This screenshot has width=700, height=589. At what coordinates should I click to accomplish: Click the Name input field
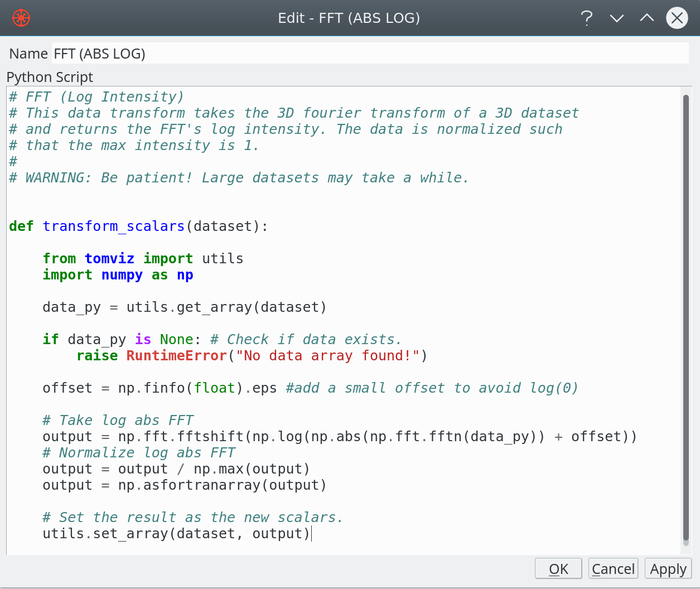(370, 54)
